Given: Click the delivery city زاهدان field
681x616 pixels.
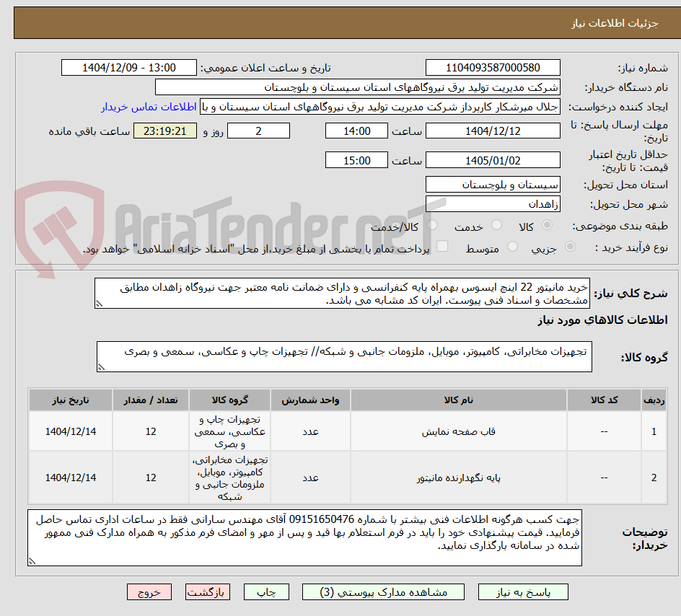Looking at the screenshot, I should (x=493, y=204).
